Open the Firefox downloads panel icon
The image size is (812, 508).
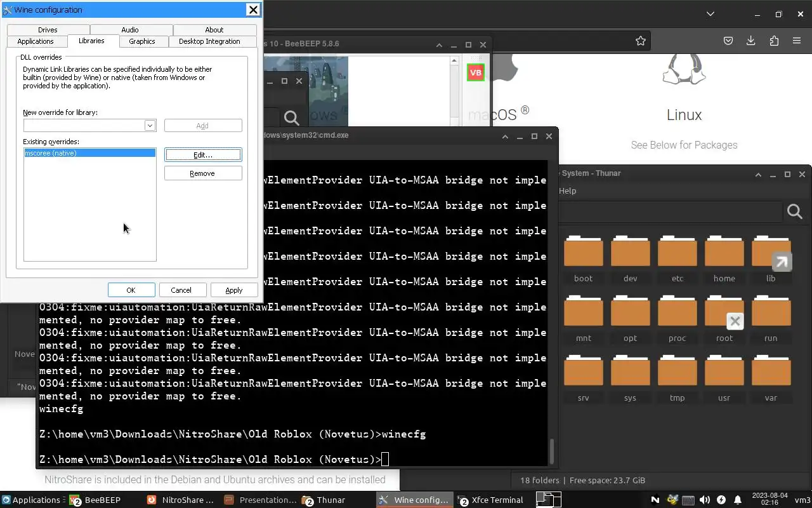[750, 41]
